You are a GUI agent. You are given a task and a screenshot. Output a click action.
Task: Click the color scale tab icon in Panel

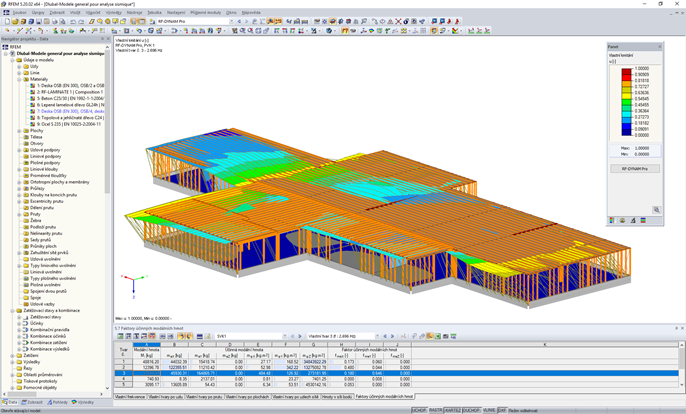tap(612, 221)
